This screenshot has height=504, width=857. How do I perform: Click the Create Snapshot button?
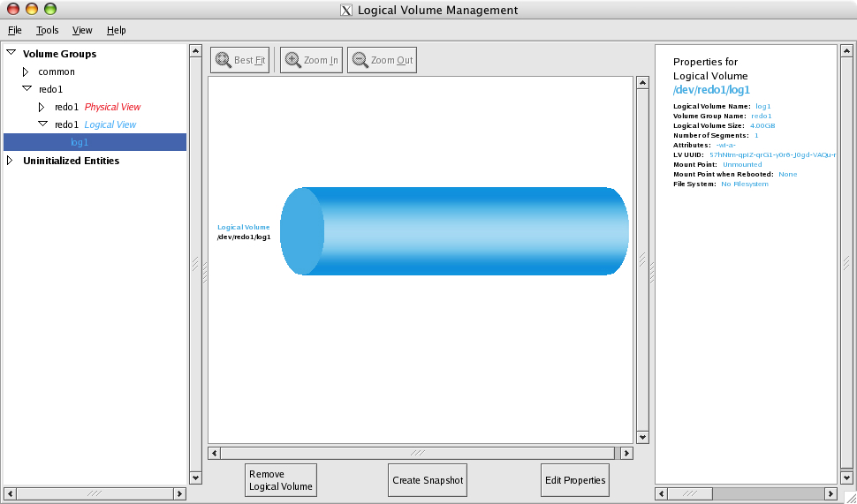(427, 480)
